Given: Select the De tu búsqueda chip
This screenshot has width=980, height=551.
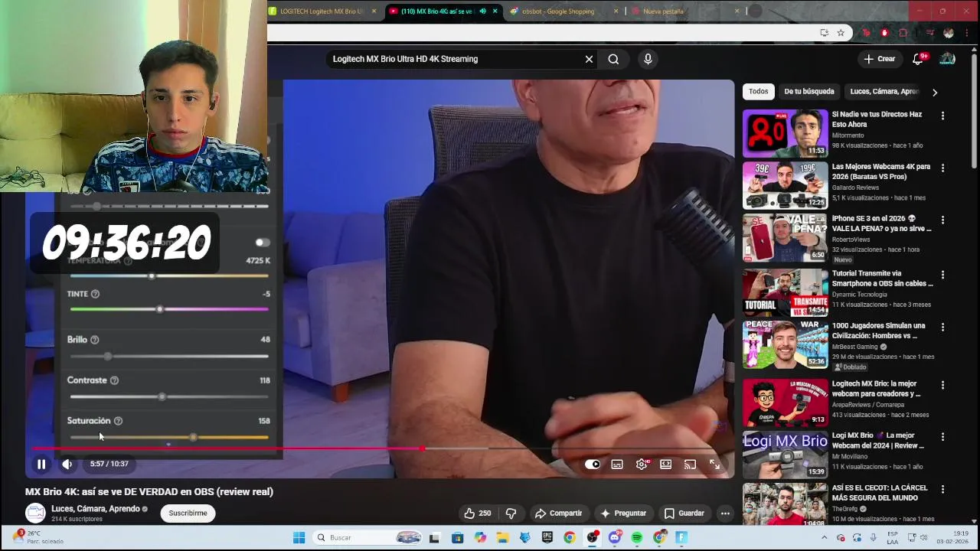Looking at the screenshot, I should click(809, 92).
